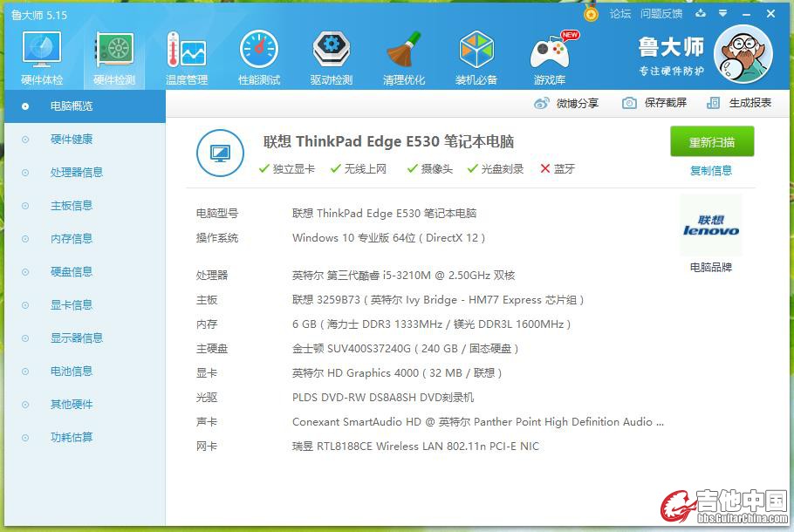This screenshot has height=532, width=794.
Task: Click the gold medal icon in title bar
Action: point(591,14)
